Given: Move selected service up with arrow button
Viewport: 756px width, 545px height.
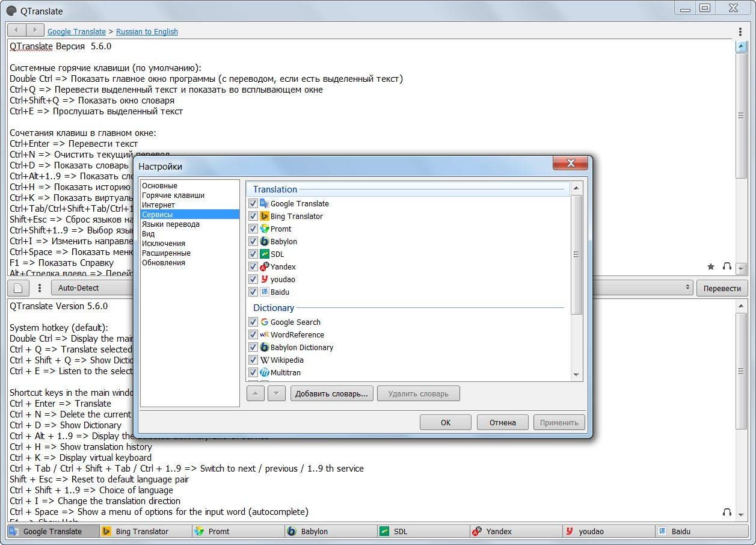Looking at the screenshot, I should [x=256, y=394].
